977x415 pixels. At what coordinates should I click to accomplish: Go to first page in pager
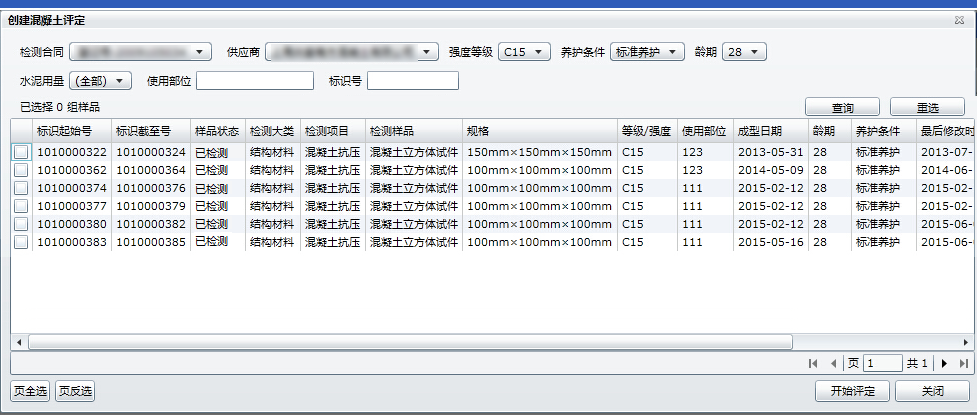[x=812, y=364]
